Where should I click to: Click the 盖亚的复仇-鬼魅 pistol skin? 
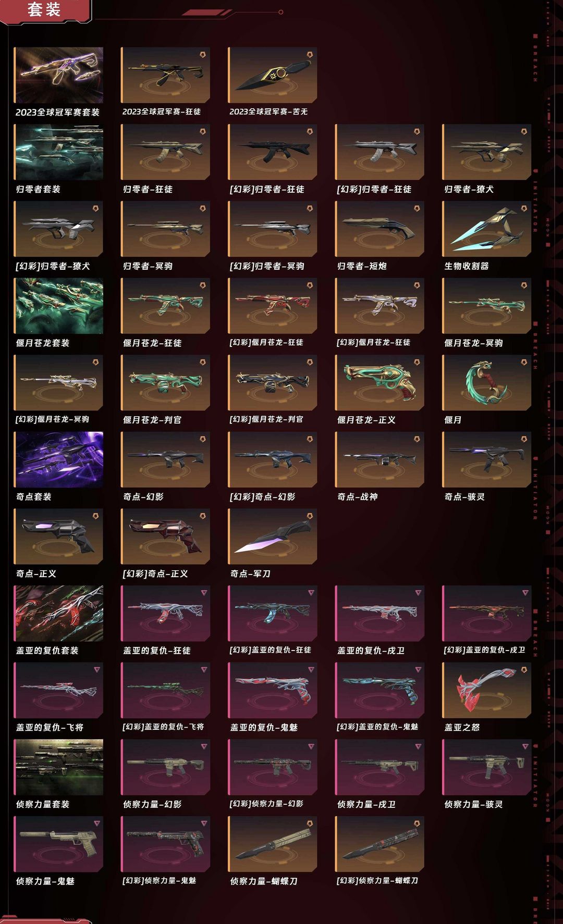pyautogui.click(x=273, y=691)
